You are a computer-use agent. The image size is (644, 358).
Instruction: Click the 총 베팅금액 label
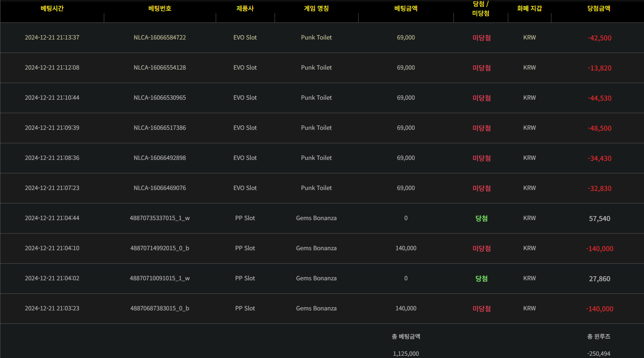[x=406, y=336]
